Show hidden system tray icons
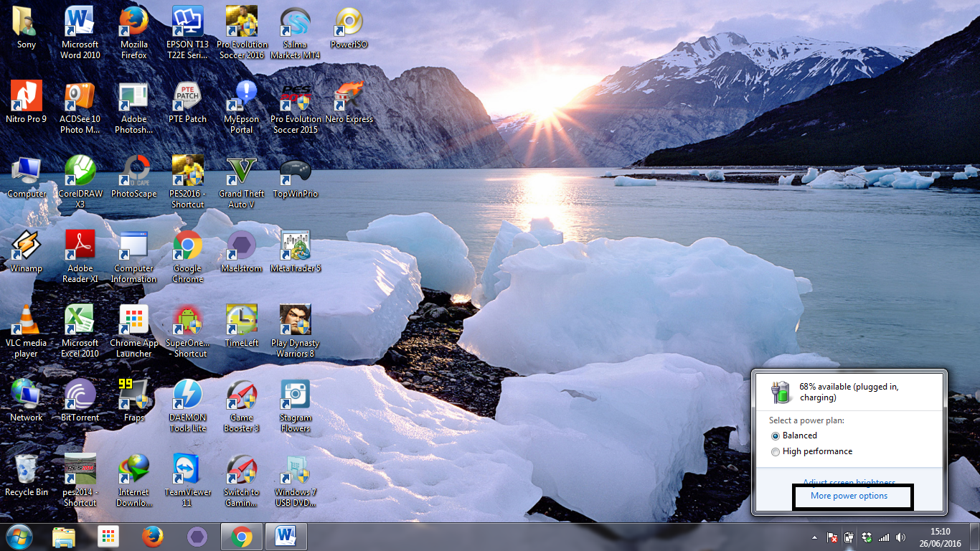980x551 pixels. pyautogui.click(x=814, y=537)
